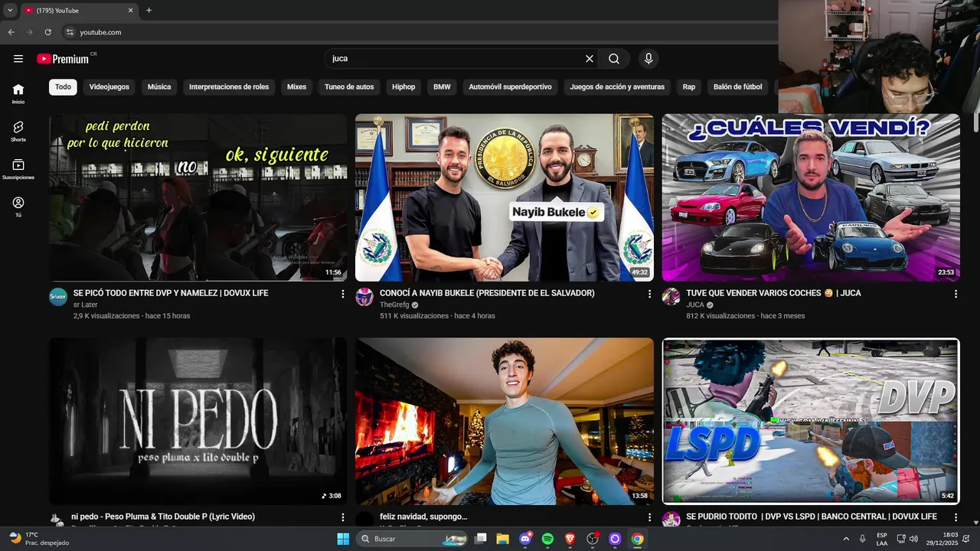This screenshot has width=980, height=551.
Task: Go to Inicio in the sidebar
Action: click(18, 93)
